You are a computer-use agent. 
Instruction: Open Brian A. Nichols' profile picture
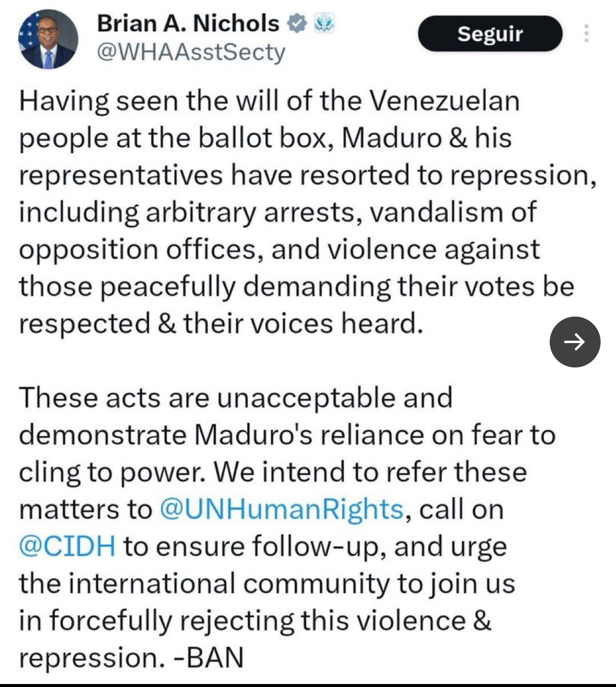48,39
